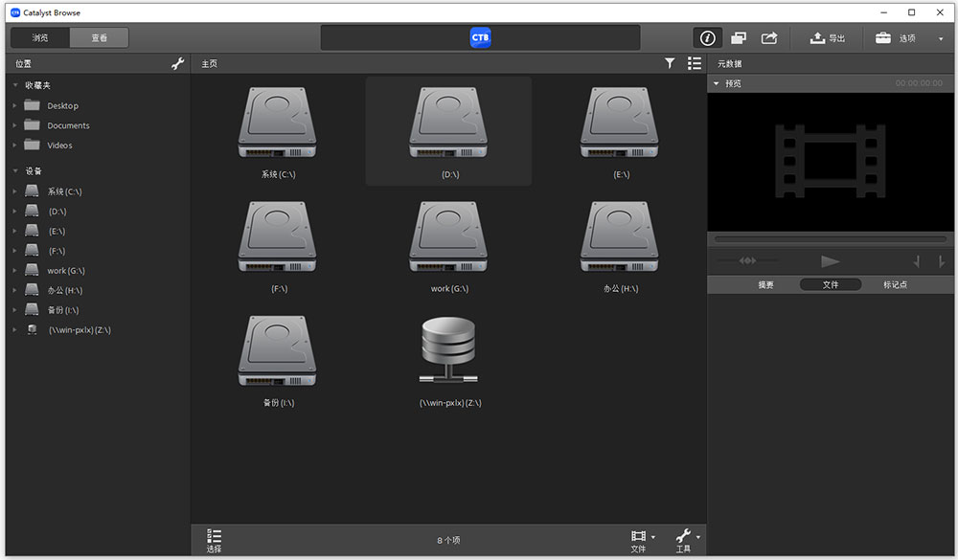Select (F:\) drive icon in sidebar
Image resolution: width=958 pixels, height=560 pixels.
coord(32,251)
